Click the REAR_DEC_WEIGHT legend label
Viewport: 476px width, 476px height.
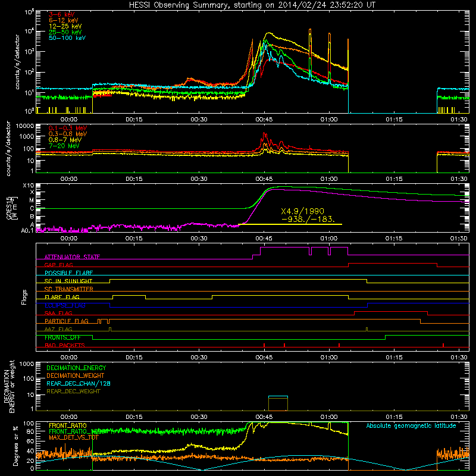(x=73, y=392)
